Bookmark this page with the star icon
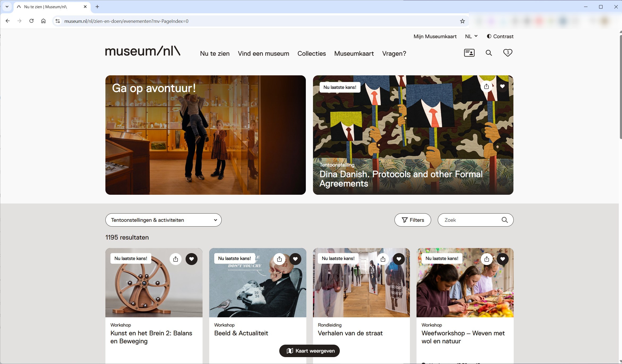The height and width of the screenshot is (364, 622). 462,21
